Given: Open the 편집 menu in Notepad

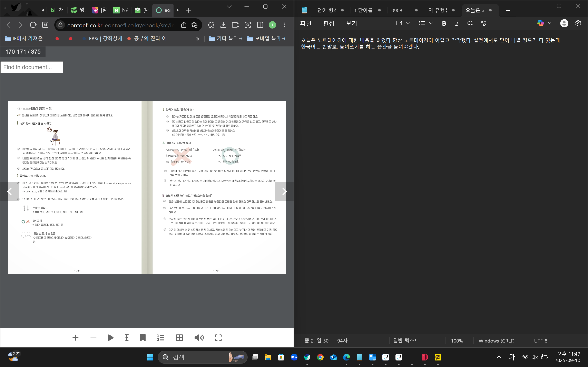Looking at the screenshot, I should (x=329, y=23).
